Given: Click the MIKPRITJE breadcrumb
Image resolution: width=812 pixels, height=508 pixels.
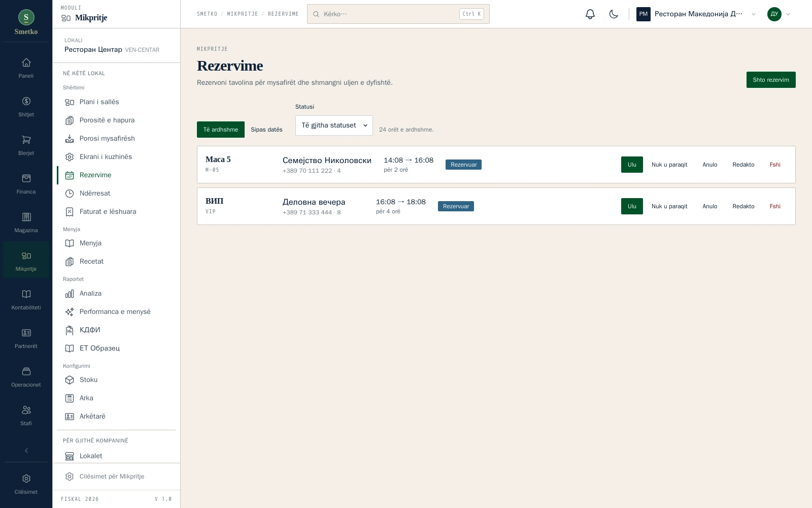Looking at the screenshot, I should (x=243, y=14).
